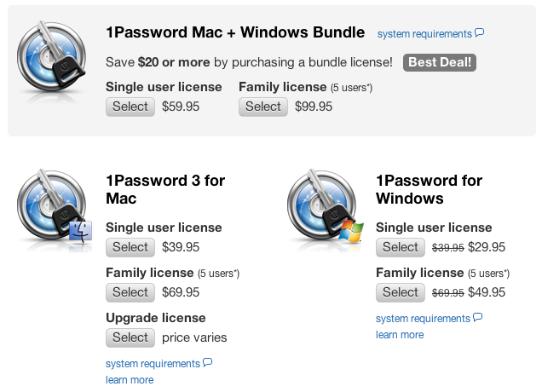Click speech bubble icon in Windows section
This screenshot has width=542, height=392.
coord(478,317)
